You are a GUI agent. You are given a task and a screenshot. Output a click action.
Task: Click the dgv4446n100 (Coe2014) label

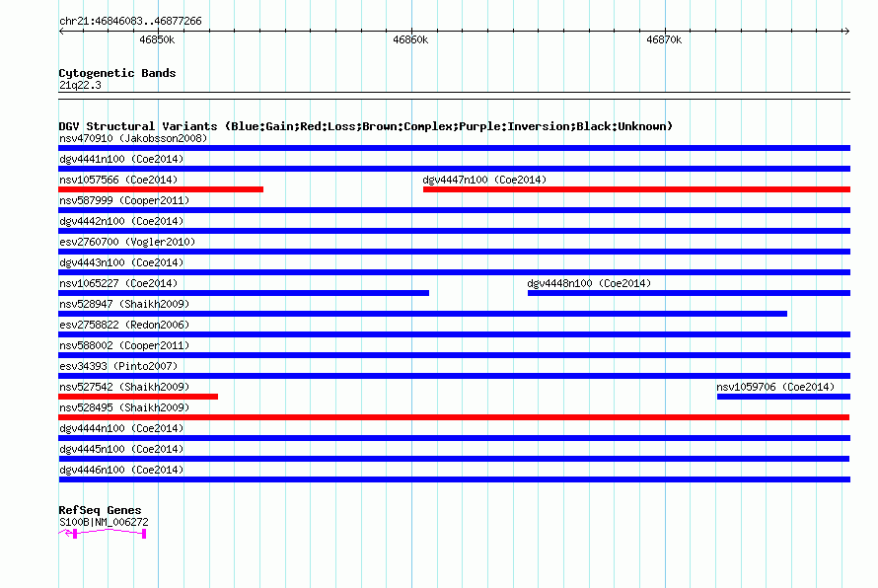point(121,470)
